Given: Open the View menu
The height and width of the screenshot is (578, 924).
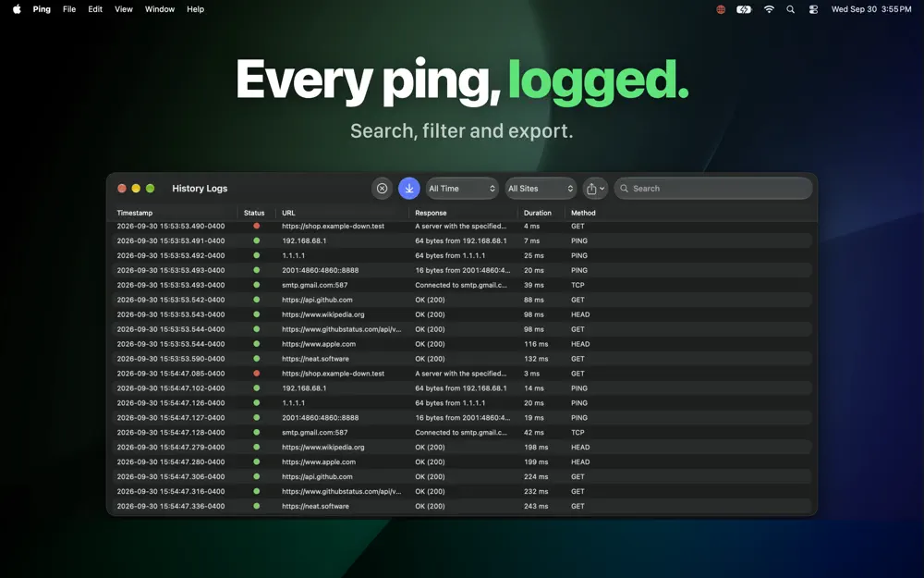Looking at the screenshot, I should 123,9.
